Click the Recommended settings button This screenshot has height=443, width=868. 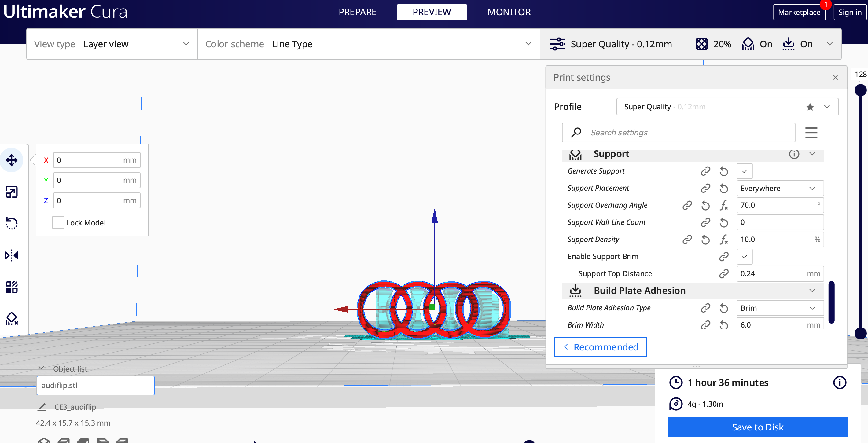click(600, 347)
